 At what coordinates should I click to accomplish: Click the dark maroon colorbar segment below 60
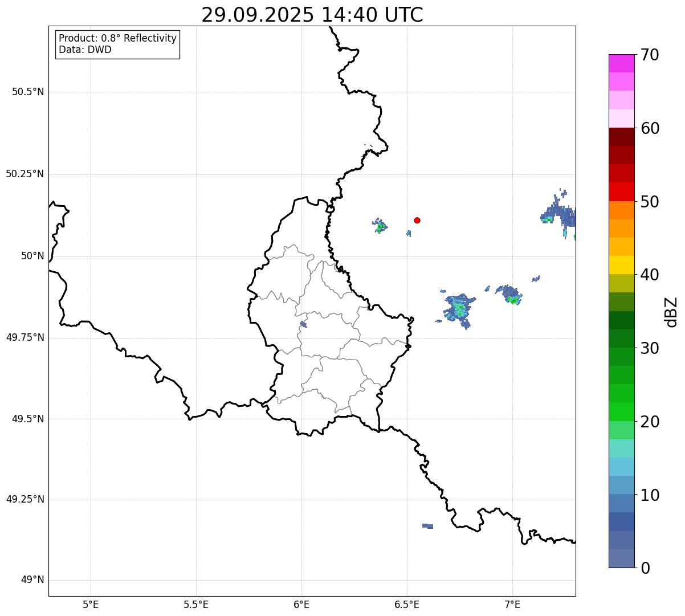pyautogui.click(x=622, y=137)
